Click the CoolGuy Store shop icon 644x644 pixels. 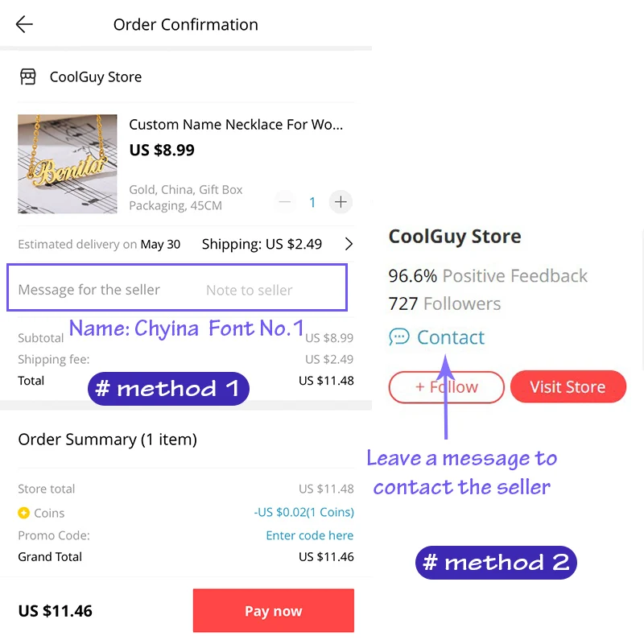(x=28, y=77)
